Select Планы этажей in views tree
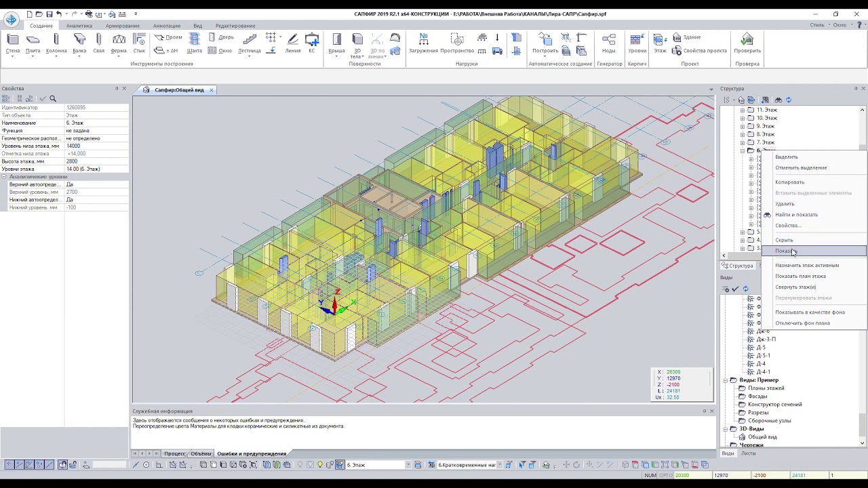868x488 pixels. [x=766, y=388]
